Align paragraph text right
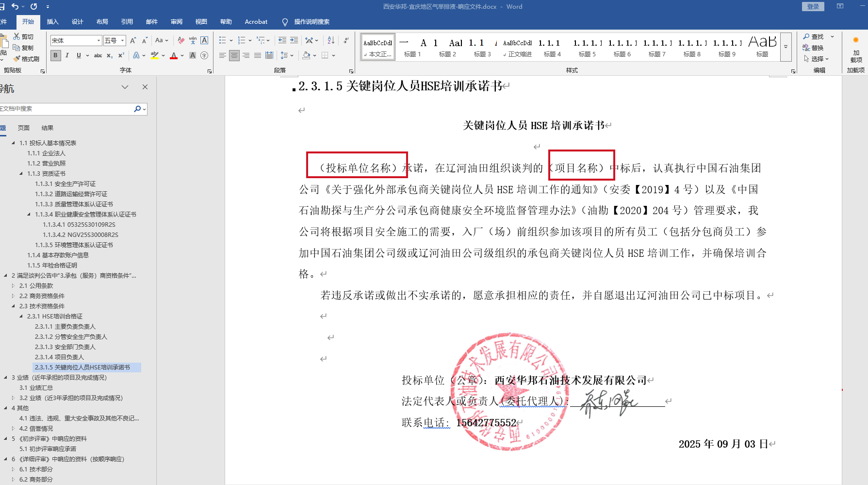The height and width of the screenshot is (485, 868). [246, 55]
